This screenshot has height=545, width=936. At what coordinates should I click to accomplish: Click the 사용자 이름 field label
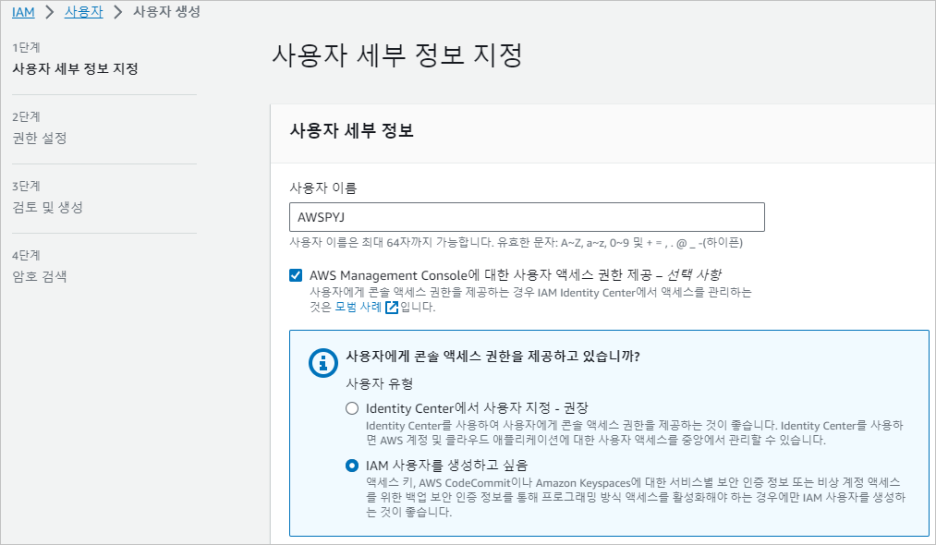(323, 188)
